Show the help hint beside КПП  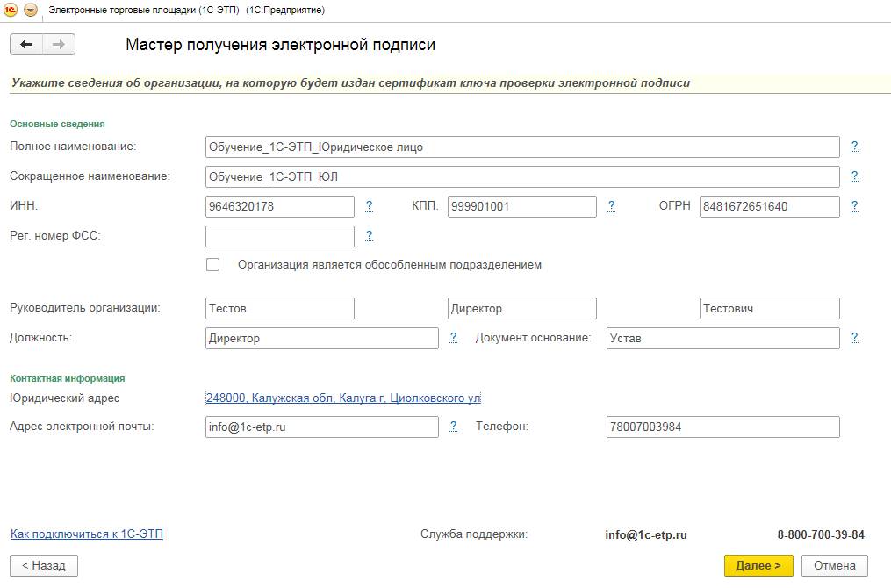611,206
